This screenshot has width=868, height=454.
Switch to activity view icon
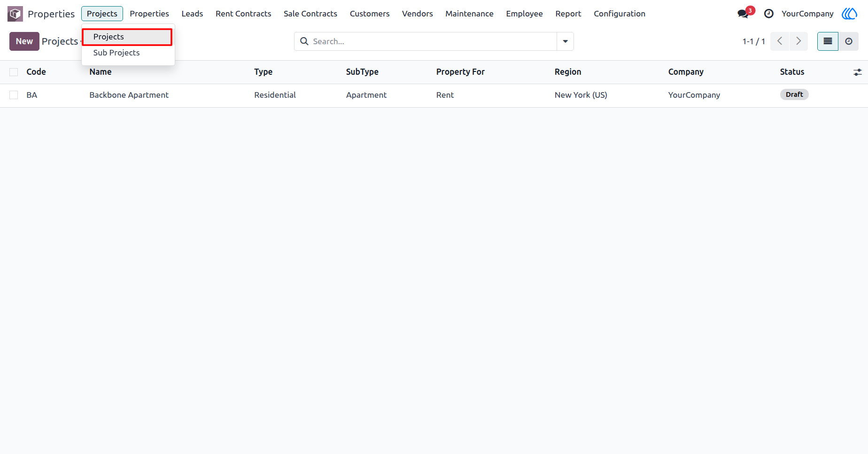click(849, 41)
